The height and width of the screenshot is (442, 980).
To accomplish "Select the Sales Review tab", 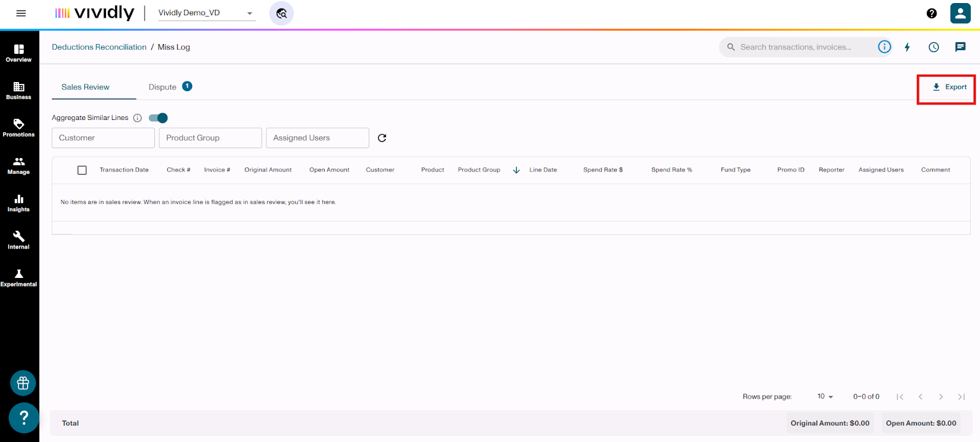I will (x=86, y=87).
